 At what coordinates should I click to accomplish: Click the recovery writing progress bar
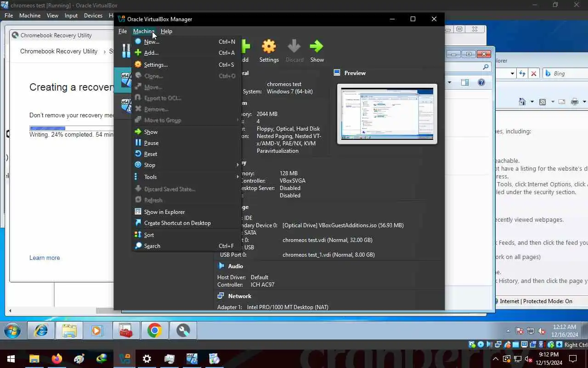click(x=71, y=128)
